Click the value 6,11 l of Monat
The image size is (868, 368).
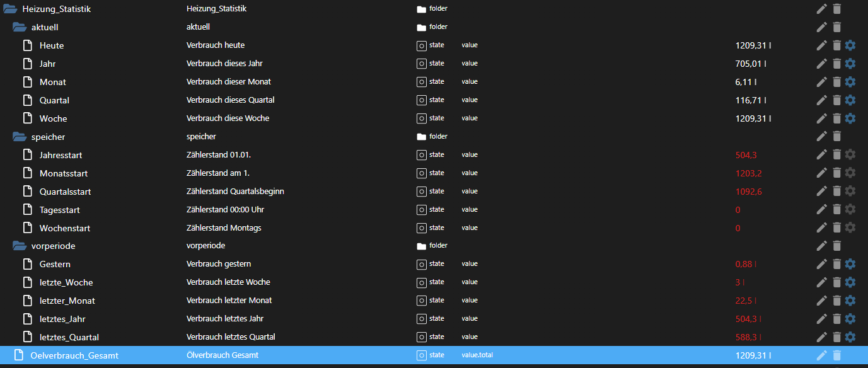(x=746, y=82)
